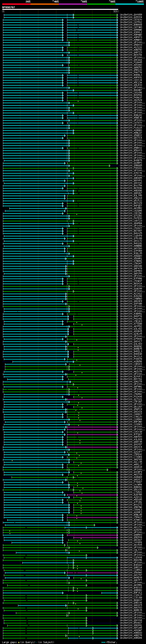Image resolution: width=146 pixels, height=644 pixels.
Task: Open last hit UniRef100_A9RGH4
Action: pyautogui.click(x=131, y=638)
